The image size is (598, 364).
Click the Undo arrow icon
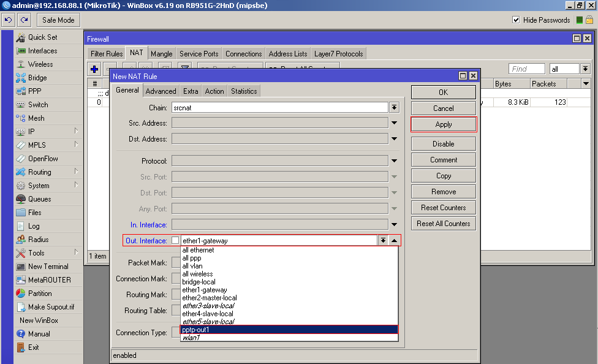pos(9,20)
